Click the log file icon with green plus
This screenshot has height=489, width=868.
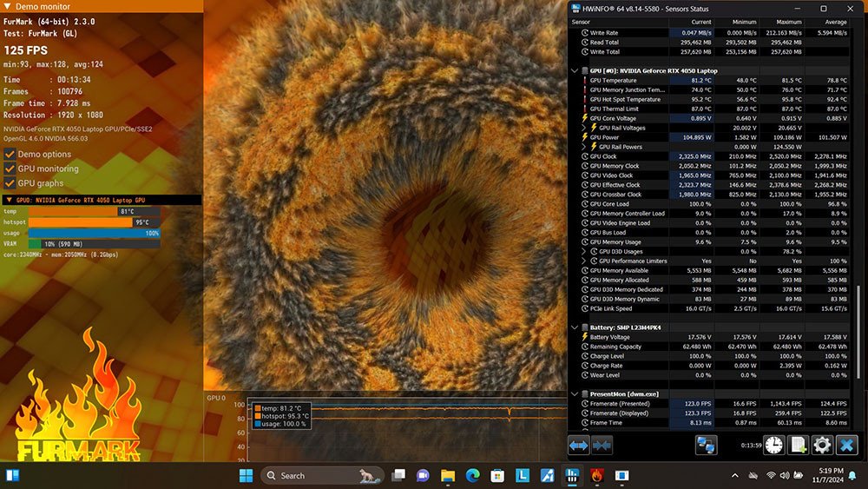coord(798,445)
